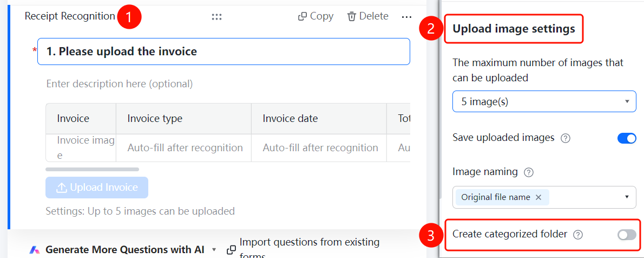Click the 'Invoice' column header
Viewport: 644px width, 258px height.
pos(81,119)
